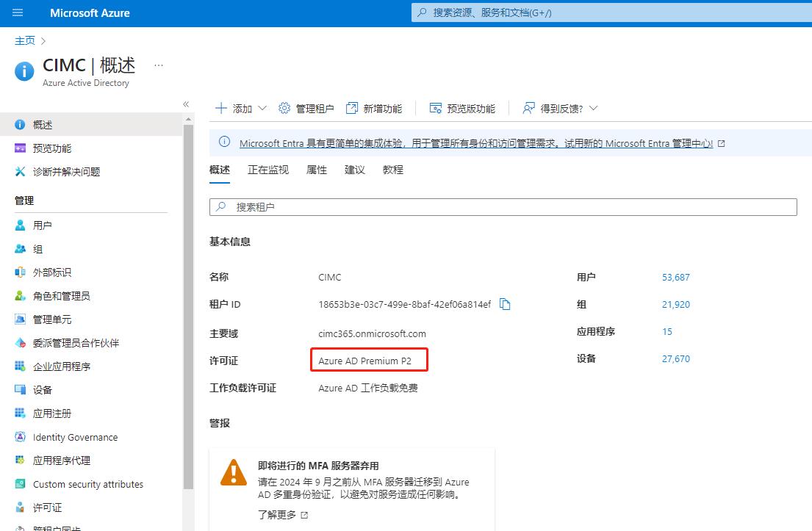The width and height of the screenshot is (812, 531).
Task: Click the CIMC name value
Action: click(x=329, y=278)
